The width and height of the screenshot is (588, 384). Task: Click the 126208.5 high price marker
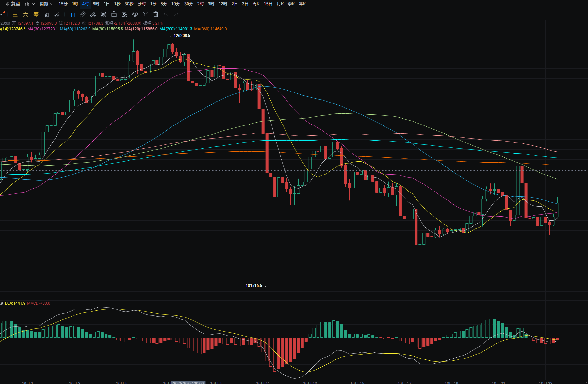pos(182,36)
